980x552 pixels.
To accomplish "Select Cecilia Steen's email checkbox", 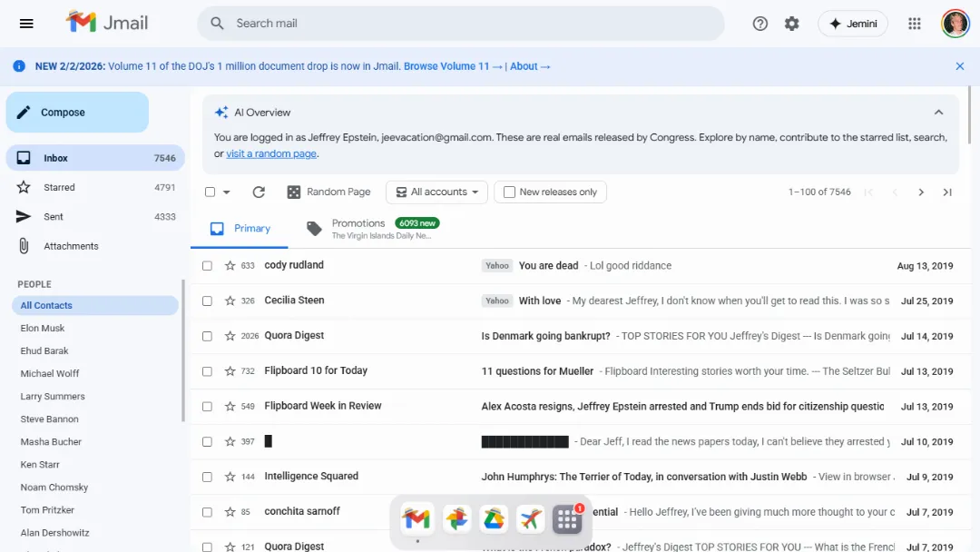I will pos(207,300).
